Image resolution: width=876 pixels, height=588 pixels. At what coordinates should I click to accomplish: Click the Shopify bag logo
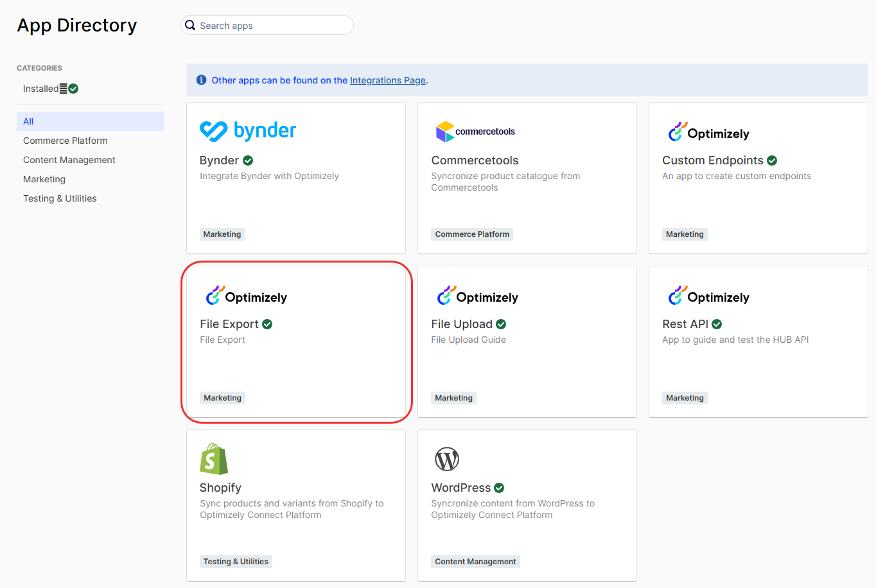point(214,459)
